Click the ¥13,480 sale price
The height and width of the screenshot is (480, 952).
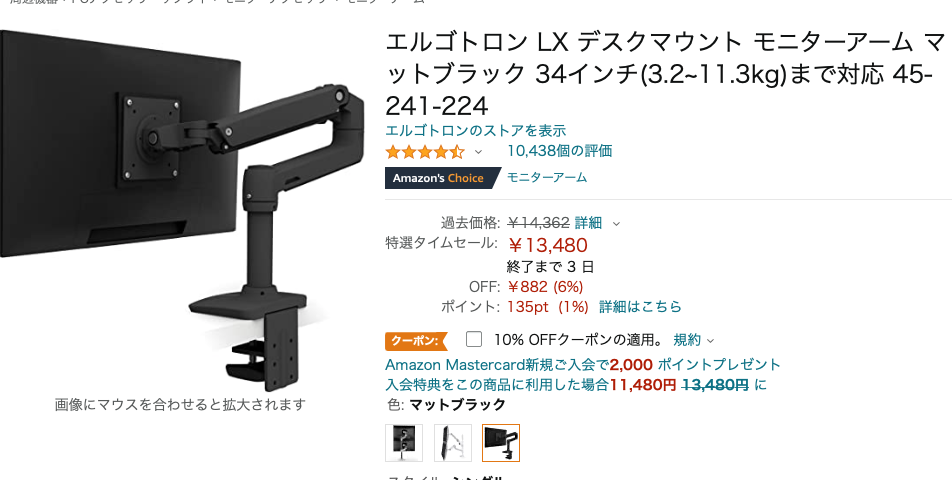click(547, 245)
